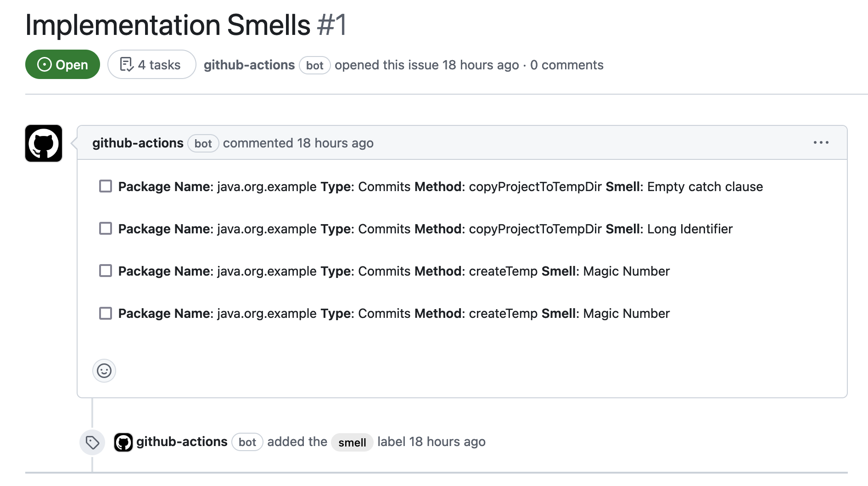The width and height of the screenshot is (868, 486).
Task: Click the 'commented 18 hours ago' timestamp
Action: (335, 143)
